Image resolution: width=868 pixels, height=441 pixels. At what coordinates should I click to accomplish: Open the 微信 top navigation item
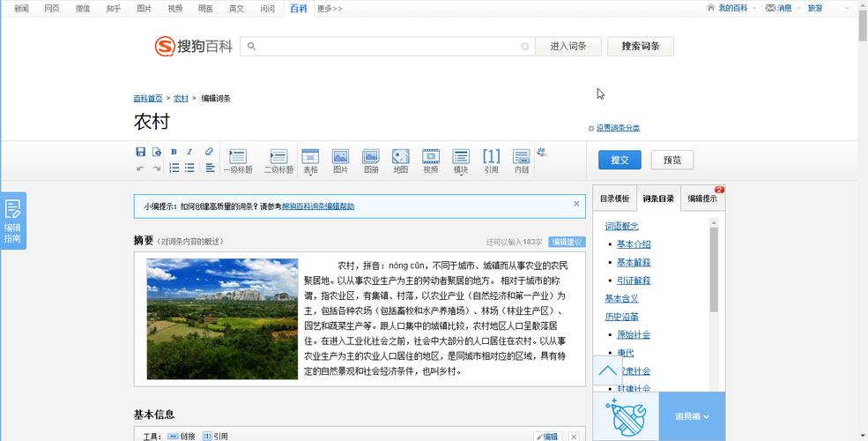pos(83,8)
